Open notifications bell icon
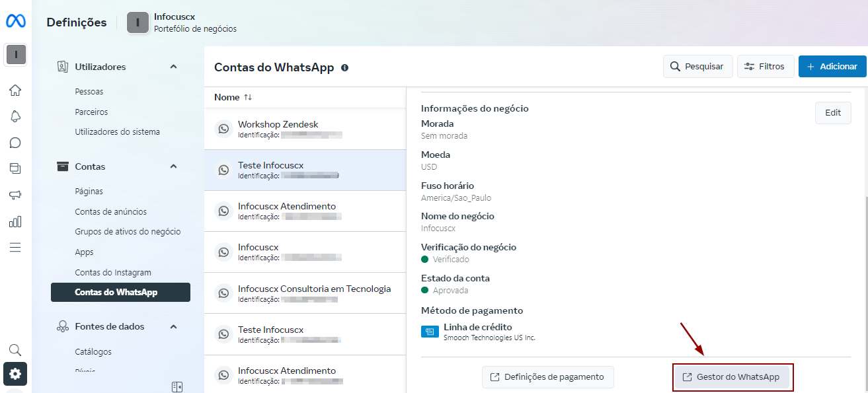Viewport: 868px width, 393px height. click(x=15, y=116)
